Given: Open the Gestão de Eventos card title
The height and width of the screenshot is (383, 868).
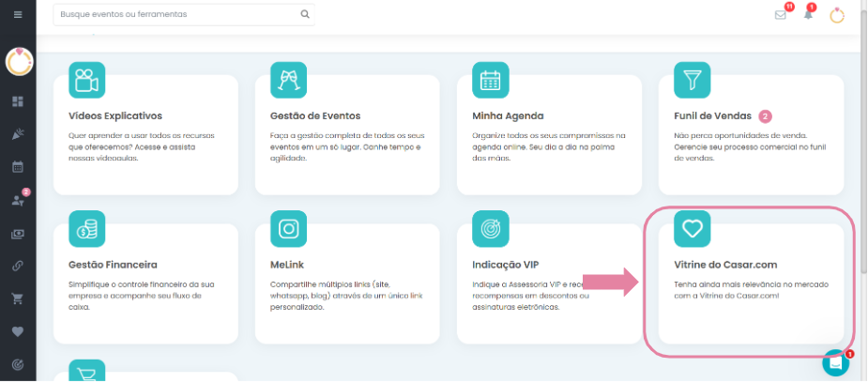Looking at the screenshot, I should click(315, 116).
